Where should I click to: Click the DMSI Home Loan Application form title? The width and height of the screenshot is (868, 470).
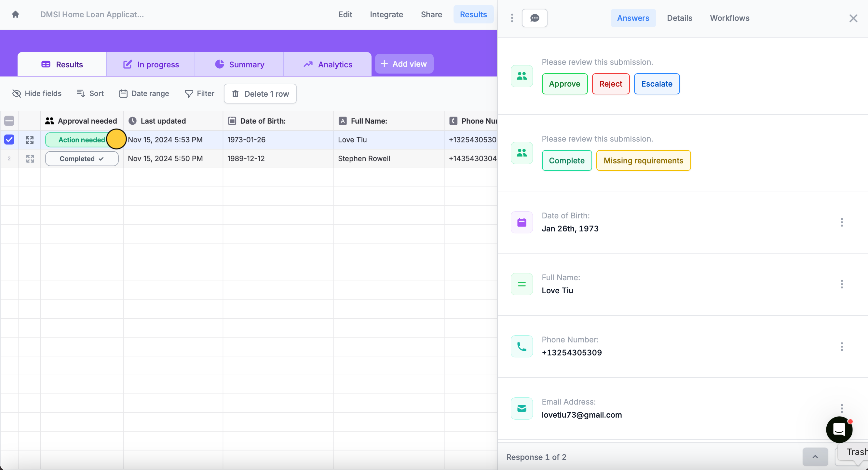92,15
